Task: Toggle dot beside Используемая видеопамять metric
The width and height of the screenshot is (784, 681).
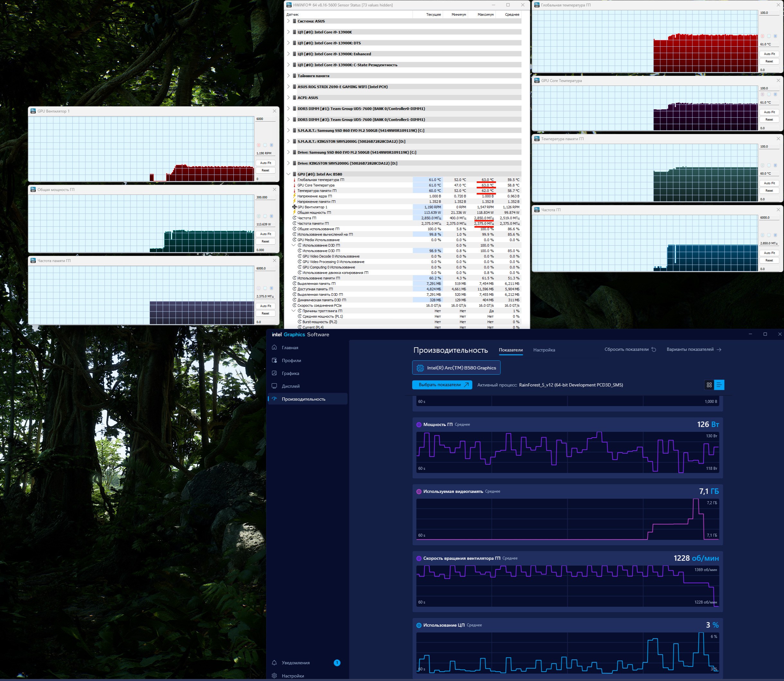Action: [419, 492]
